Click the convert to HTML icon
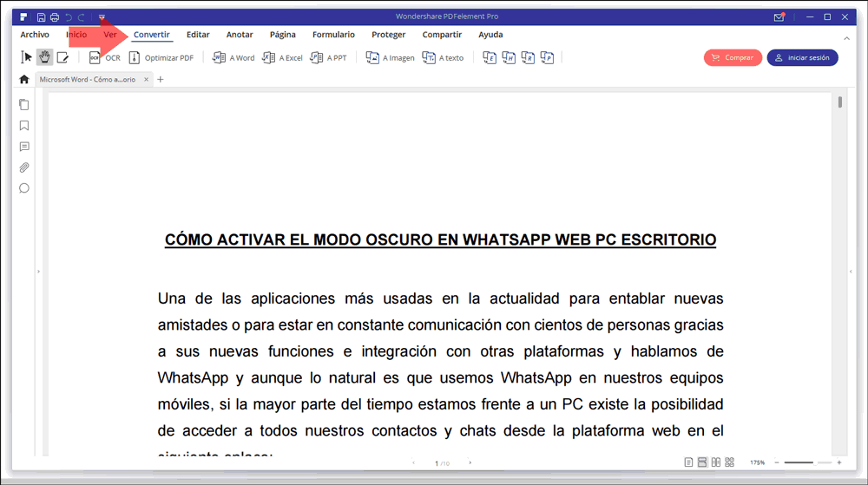The image size is (868, 485). click(509, 57)
